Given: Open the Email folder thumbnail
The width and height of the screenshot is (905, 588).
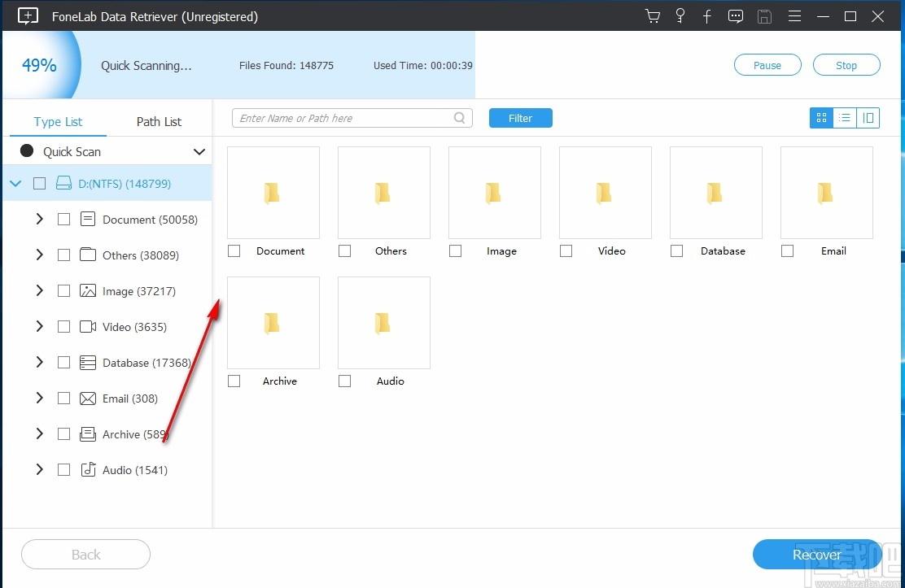Looking at the screenshot, I should coord(827,193).
